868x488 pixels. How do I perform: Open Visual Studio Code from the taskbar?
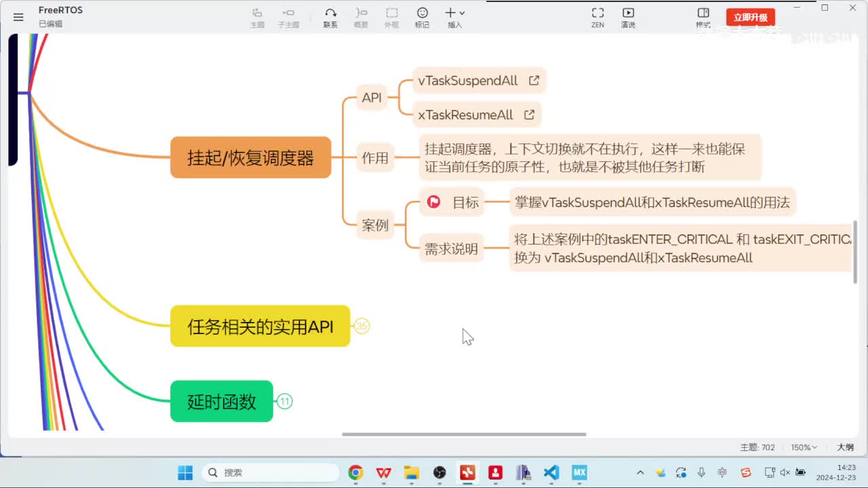click(551, 472)
